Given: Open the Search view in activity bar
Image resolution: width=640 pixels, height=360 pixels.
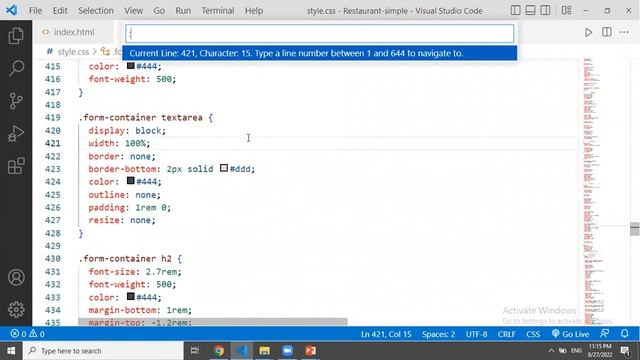Looking at the screenshot, I should pyautogui.click(x=16, y=68).
